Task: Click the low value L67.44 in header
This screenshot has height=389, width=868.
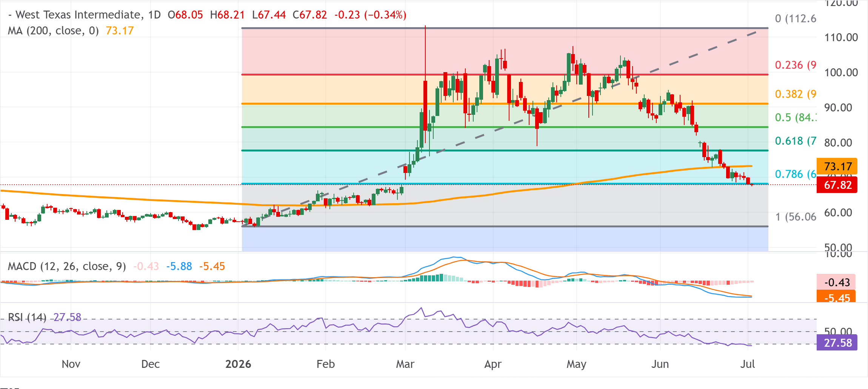Action: coord(269,15)
